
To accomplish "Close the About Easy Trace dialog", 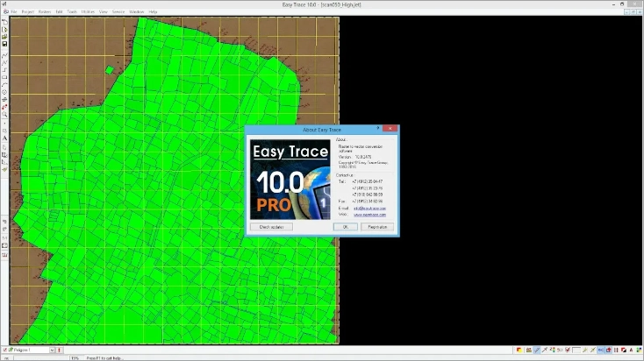I will coord(390,129).
